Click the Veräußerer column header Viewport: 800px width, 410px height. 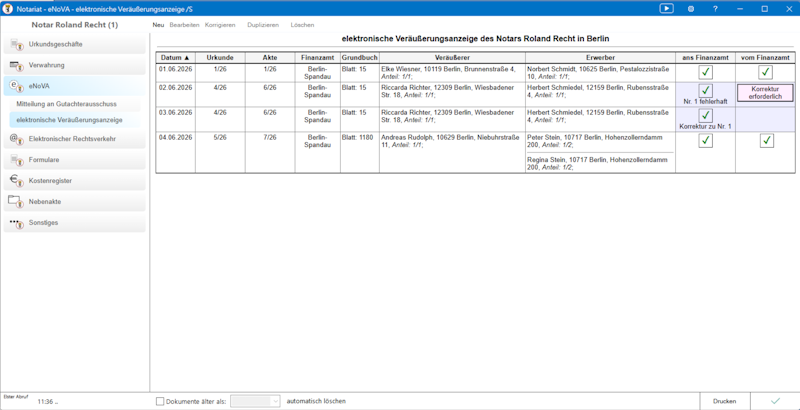(x=453, y=58)
